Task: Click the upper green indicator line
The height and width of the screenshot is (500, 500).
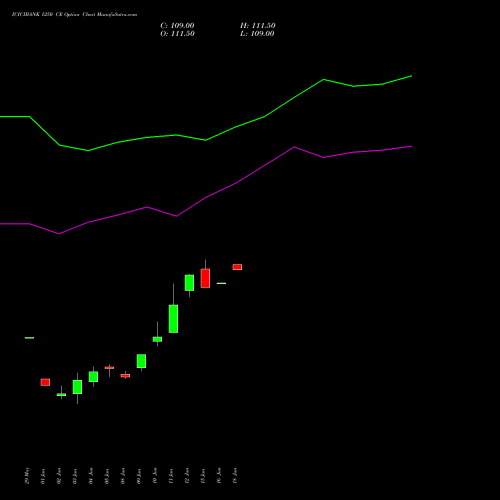Action: click(x=206, y=140)
